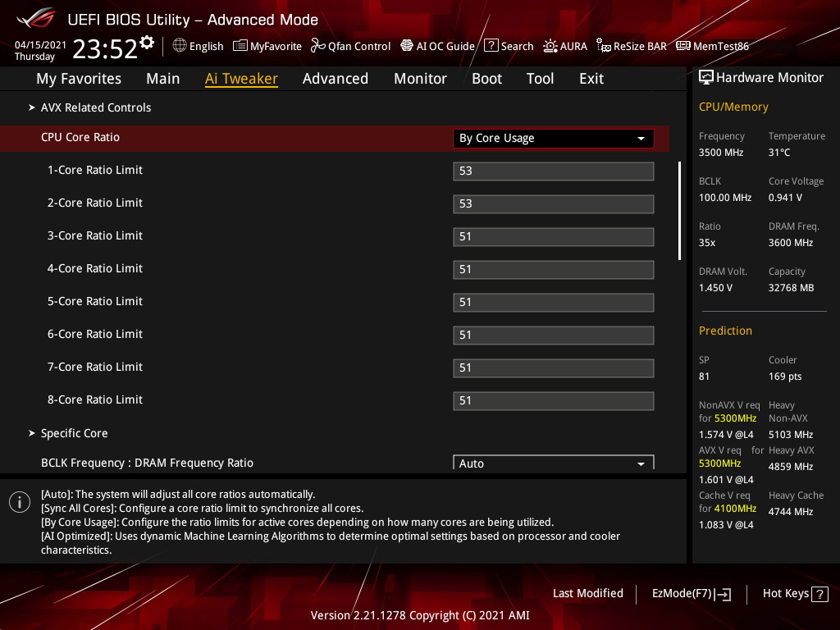Click the ROG logo
840x630 pixels.
[36, 19]
